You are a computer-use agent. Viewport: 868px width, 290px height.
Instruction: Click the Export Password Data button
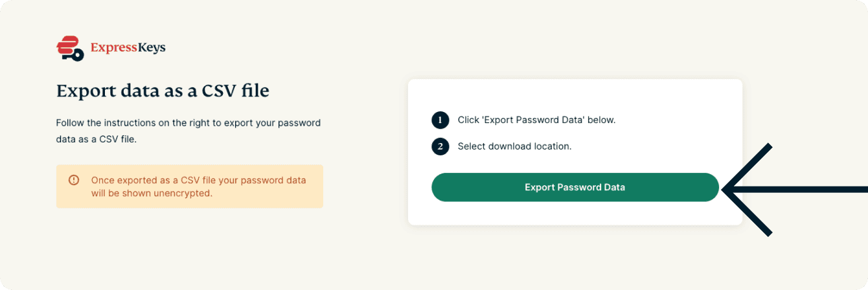click(x=575, y=188)
